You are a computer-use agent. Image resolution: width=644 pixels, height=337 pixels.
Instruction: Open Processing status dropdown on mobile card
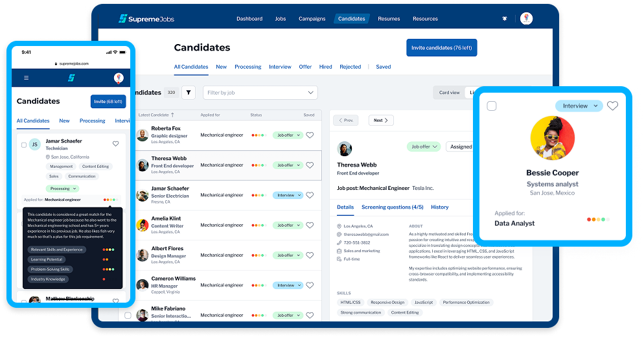tap(63, 189)
